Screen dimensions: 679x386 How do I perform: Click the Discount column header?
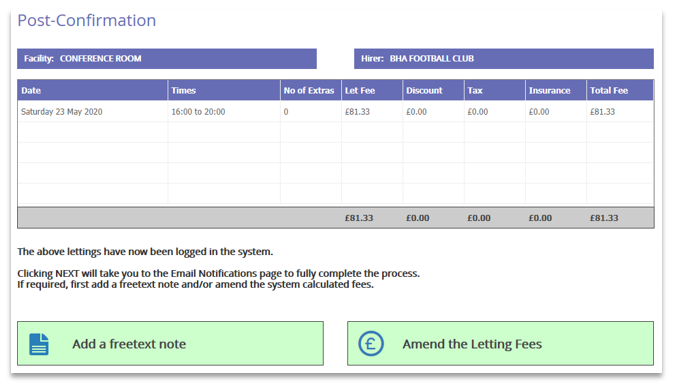[433, 90]
